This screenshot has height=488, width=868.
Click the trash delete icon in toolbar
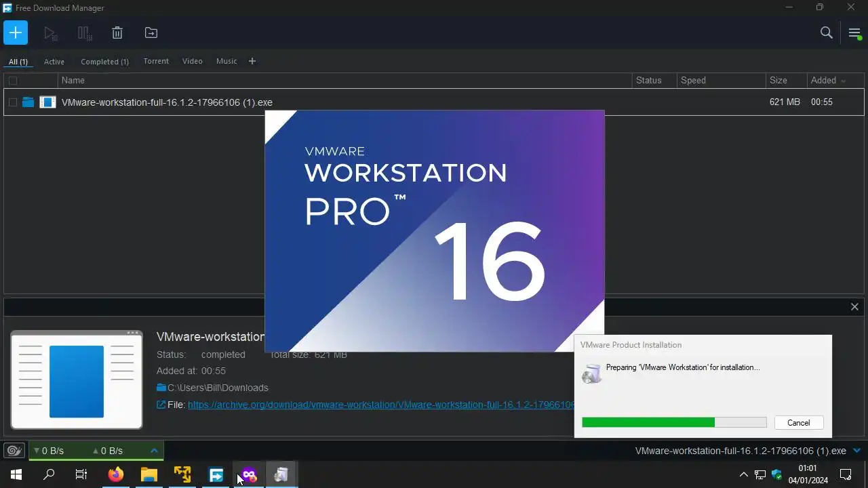point(117,33)
